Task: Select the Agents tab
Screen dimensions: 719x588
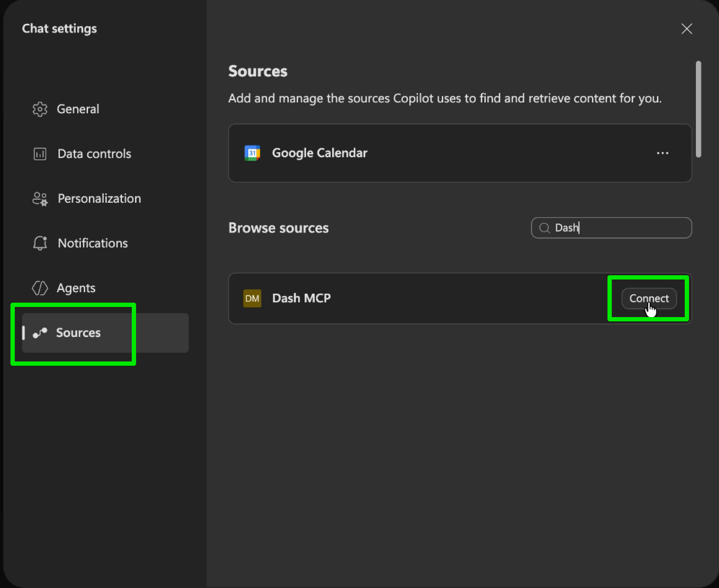Action: click(x=105, y=288)
